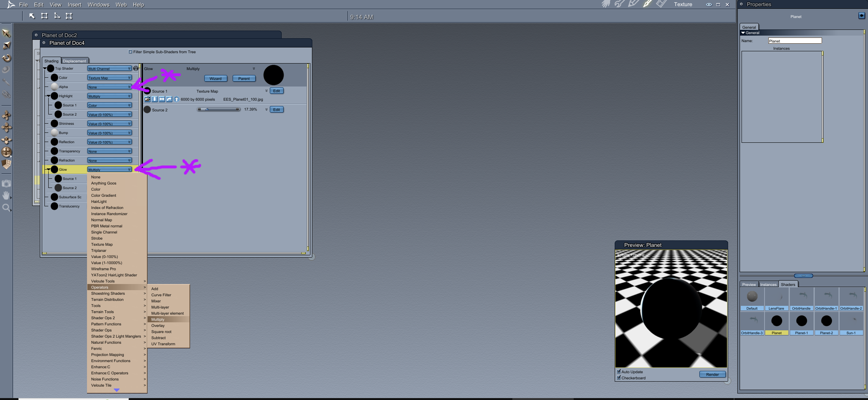Click Edit button for Source 1
The image size is (868, 400).
pyautogui.click(x=277, y=91)
